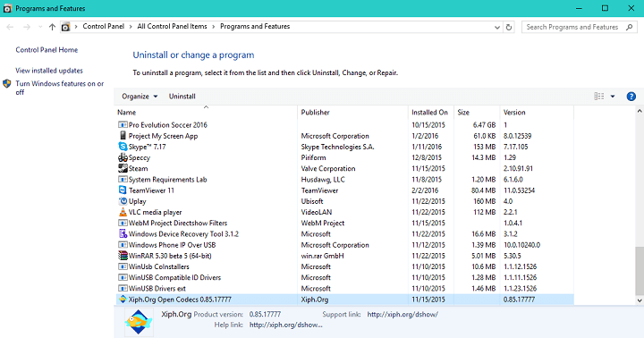Open the http://xiph.org/dshow/ support link
Image resolution: width=644 pixels, height=338 pixels.
[x=402, y=315]
